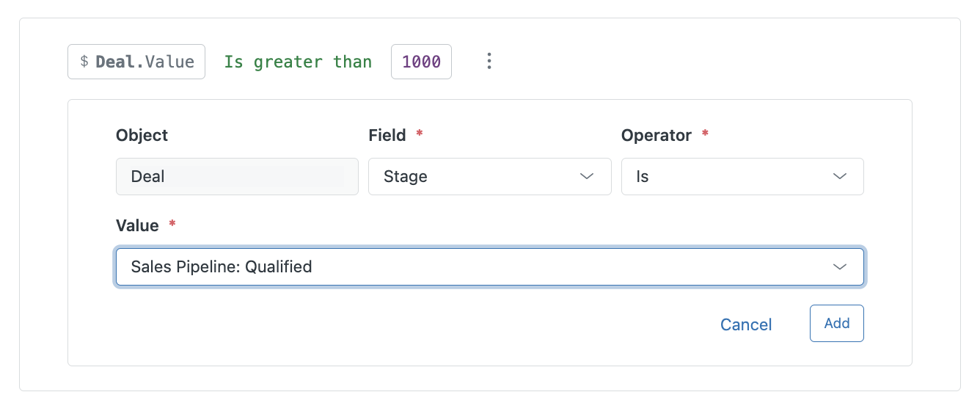Open the three-dot condition options menu
Viewport: 980px width, 414px height.
(x=489, y=62)
